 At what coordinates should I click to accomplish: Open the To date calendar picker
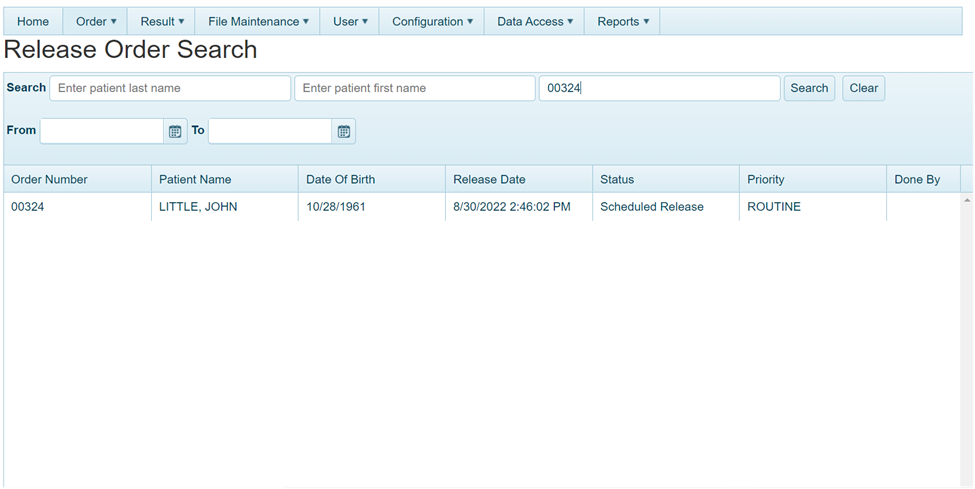click(x=343, y=131)
